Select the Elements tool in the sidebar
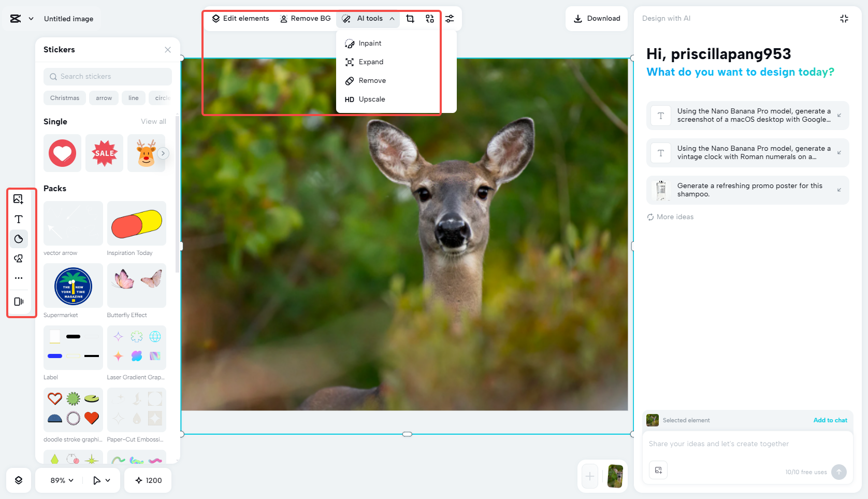Screen dimensions: 868x499 (19, 258)
